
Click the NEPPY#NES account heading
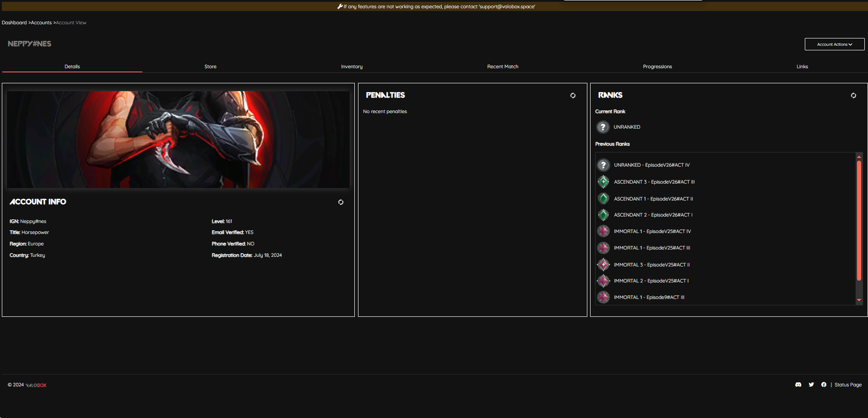click(29, 44)
